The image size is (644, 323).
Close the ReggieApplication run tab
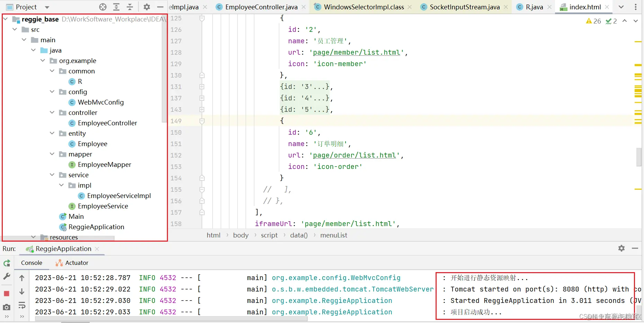[x=97, y=249]
